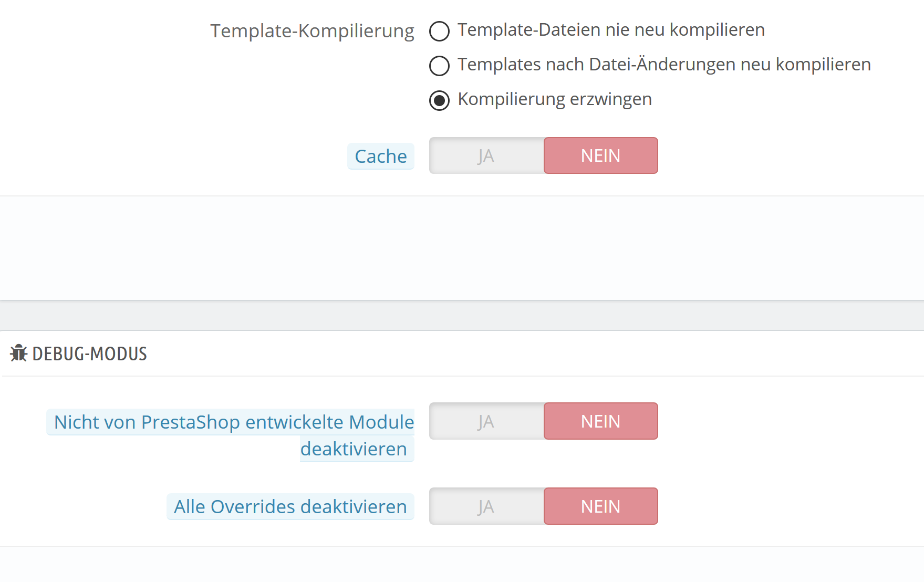Set the Cache switch to NEIN
Image resolution: width=924 pixels, height=582 pixels.
(600, 156)
